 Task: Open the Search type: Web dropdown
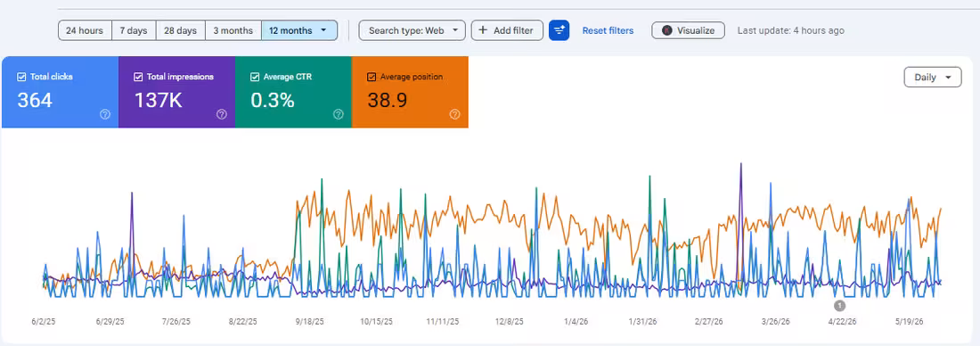pos(412,30)
